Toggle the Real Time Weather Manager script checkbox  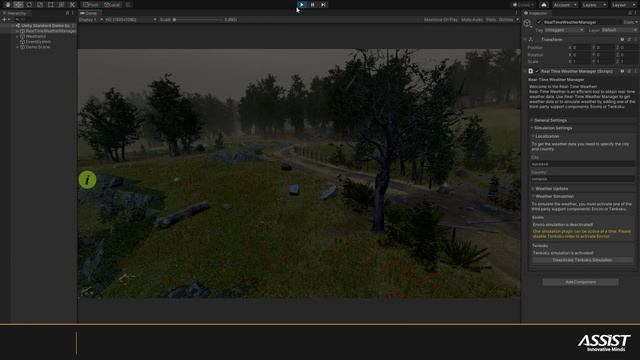pyautogui.click(x=537, y=71)
